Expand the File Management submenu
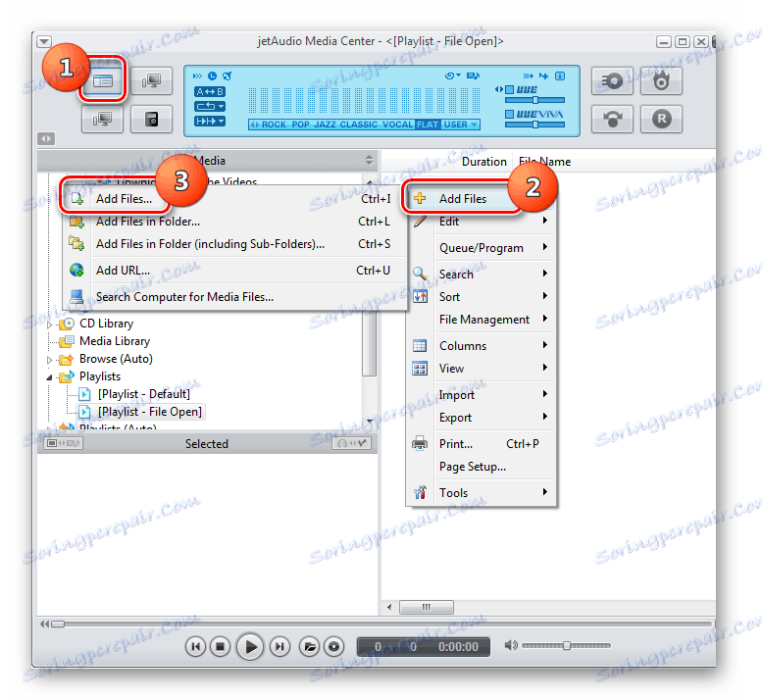The height and width of the screenshot is (700, 762). tap(481, 320)
